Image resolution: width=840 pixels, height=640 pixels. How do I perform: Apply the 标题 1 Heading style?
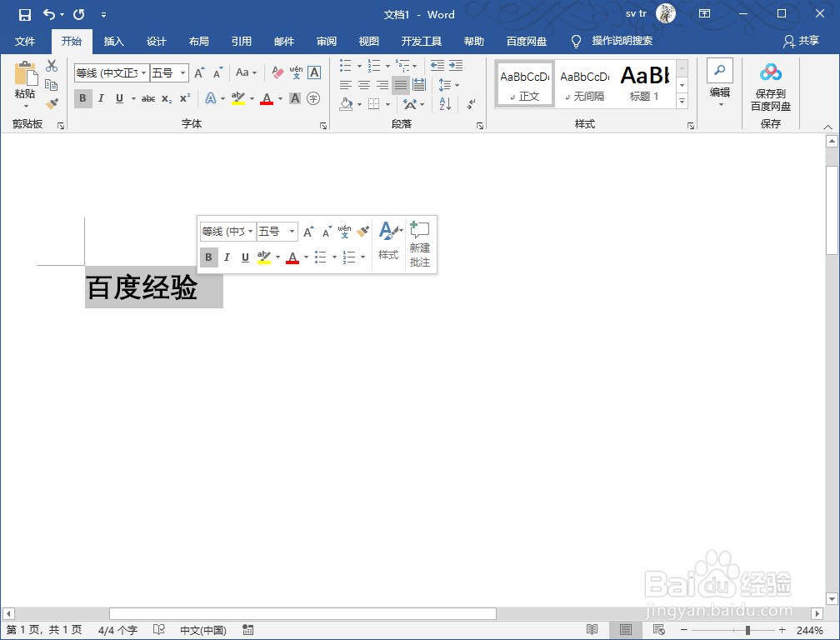[644, 83]
